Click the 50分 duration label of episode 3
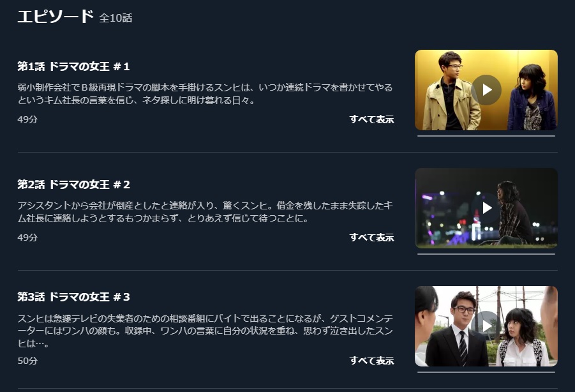This screenshot has height=392, width=575. tap(27, 361)
